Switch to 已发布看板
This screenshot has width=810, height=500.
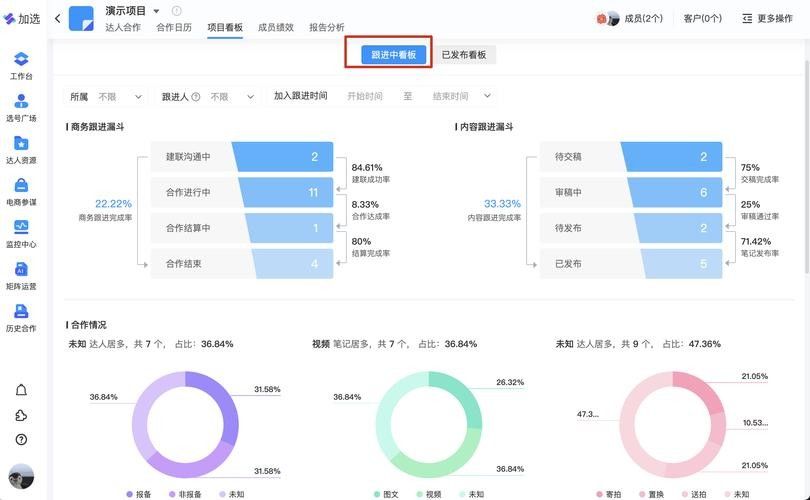(463, 55)
